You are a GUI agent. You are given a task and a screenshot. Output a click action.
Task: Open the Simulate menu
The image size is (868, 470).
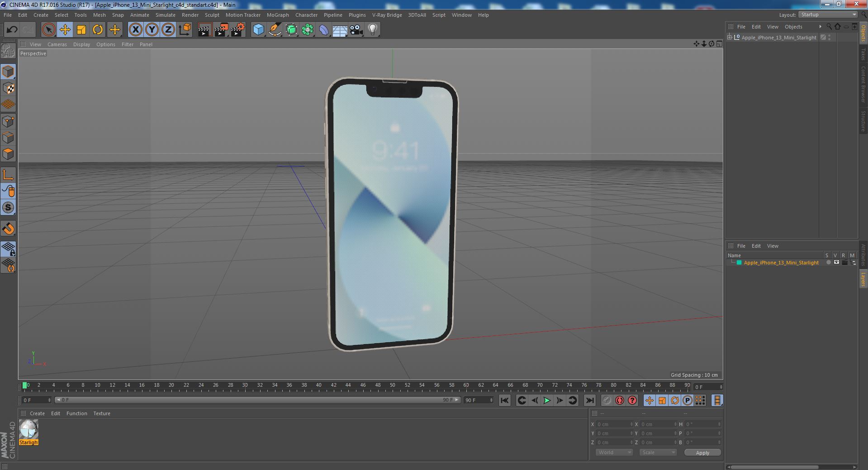tap(166, 15)
